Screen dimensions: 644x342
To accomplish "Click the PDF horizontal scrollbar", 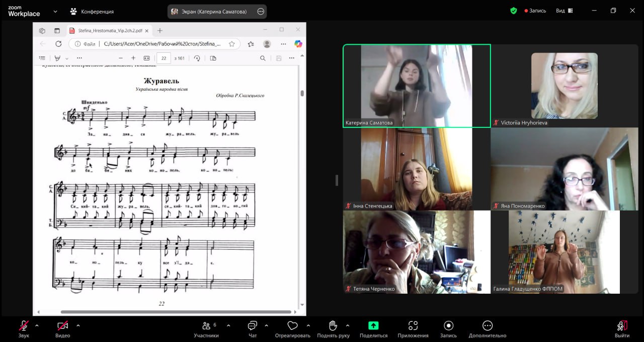I will 176,312.
